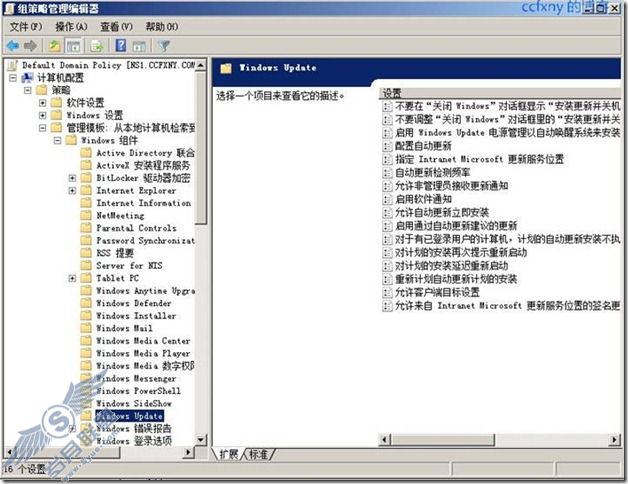
Task: Go up one level toolbar icon
Action: (x=54, y=46)
